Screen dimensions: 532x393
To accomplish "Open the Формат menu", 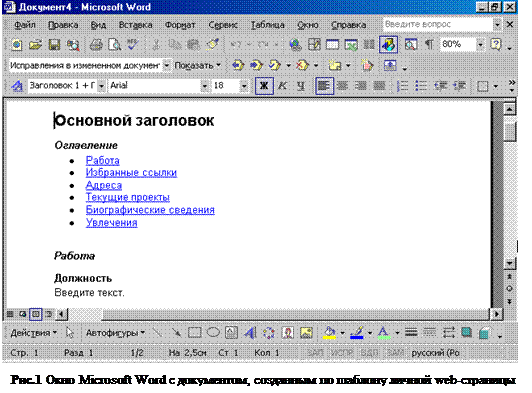I will coord(180,25).
